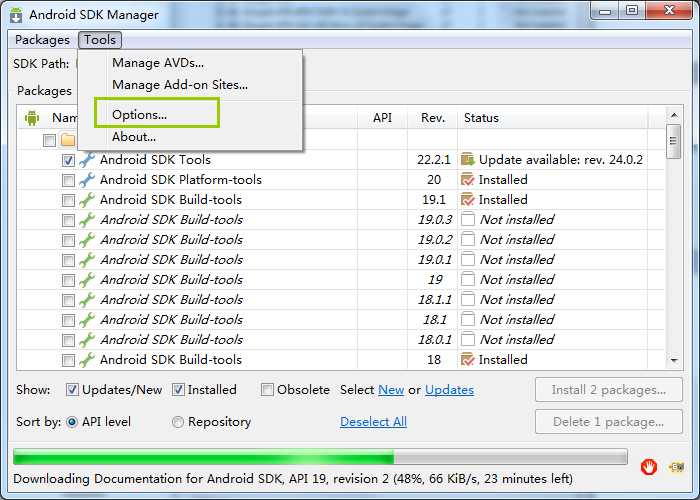The width and height of the screenshot is (700, 500).
Task: Click Installed status icon for Platform-tools
Action: coord(467,179)
